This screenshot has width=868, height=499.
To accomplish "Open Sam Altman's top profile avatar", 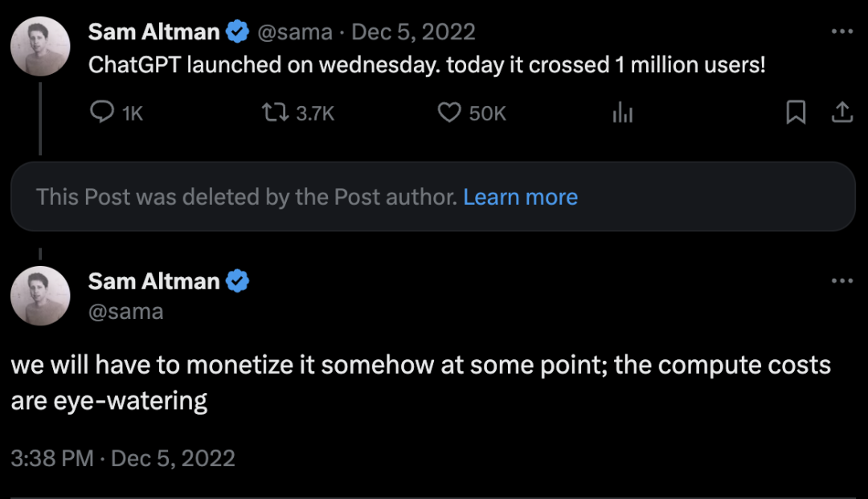I will pyautogui.click(x=40, y=47).
